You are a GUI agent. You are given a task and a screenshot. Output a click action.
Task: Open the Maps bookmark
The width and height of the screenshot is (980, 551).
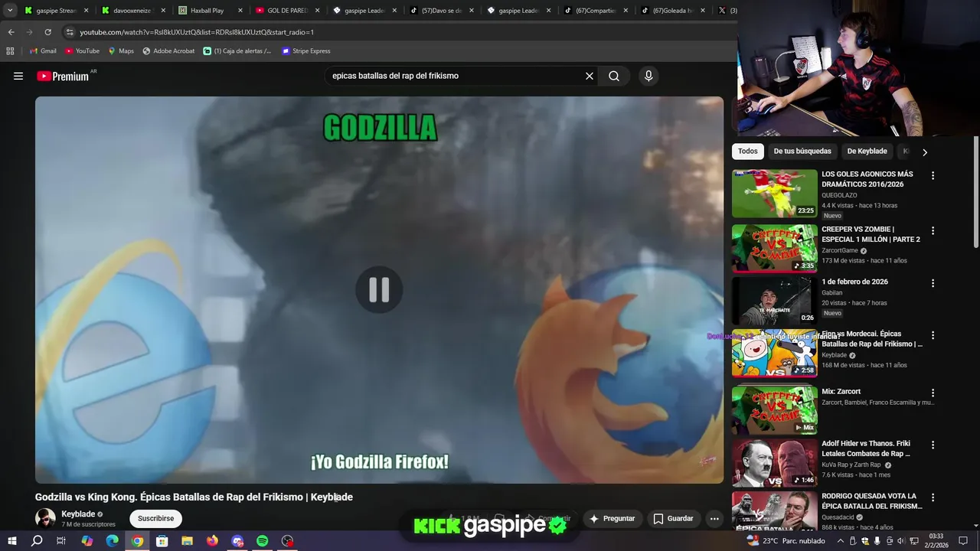click(x=120, y=51)
